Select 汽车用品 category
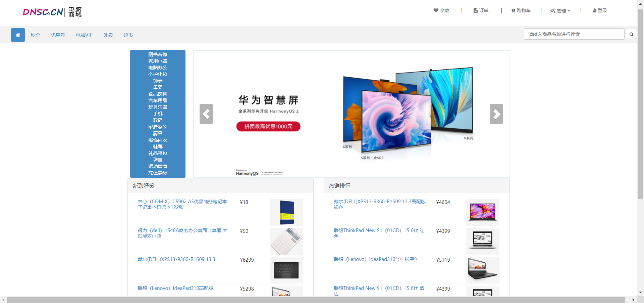644x303 pixels. tap(158, 100)
